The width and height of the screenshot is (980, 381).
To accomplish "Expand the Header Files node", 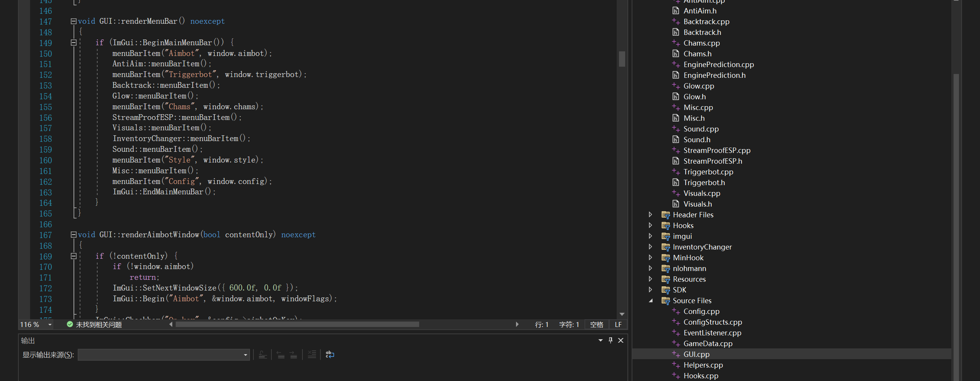I will 651,215.
